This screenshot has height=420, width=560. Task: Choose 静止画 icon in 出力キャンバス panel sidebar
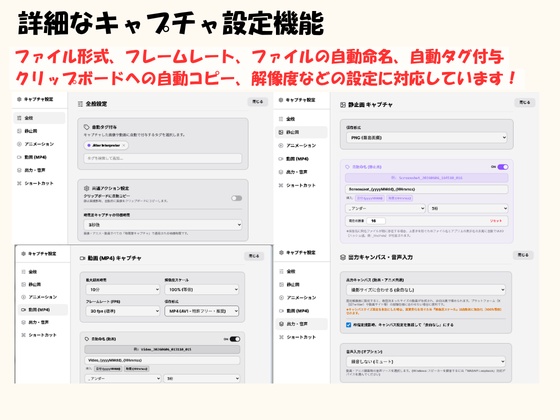[x=281, y=285]
